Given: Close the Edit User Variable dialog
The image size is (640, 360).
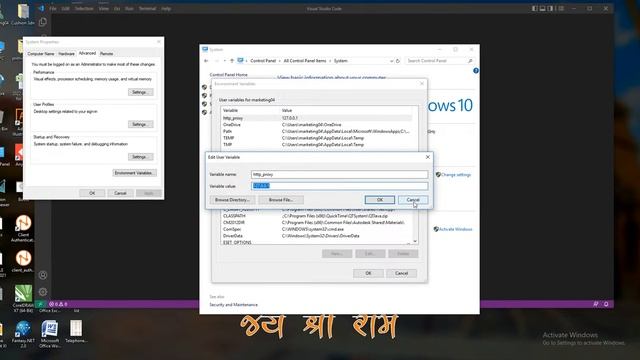Looking at the screenshot, I should tap(428, 157).
